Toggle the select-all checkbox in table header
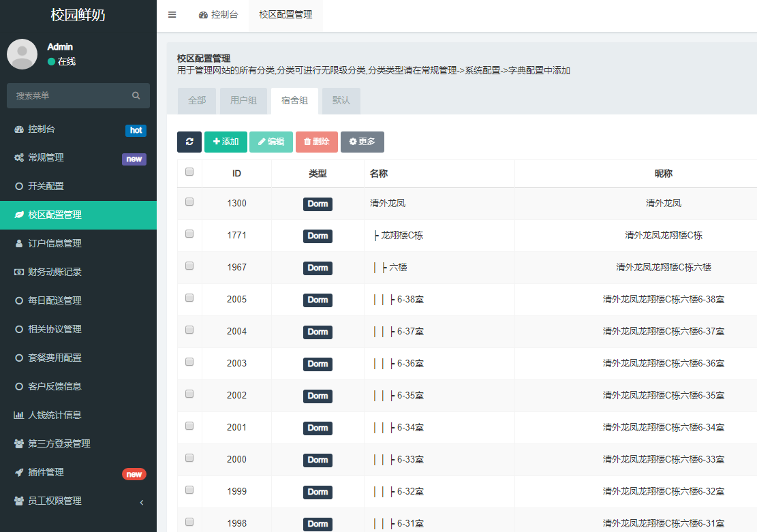 click(x=189, y=172)
